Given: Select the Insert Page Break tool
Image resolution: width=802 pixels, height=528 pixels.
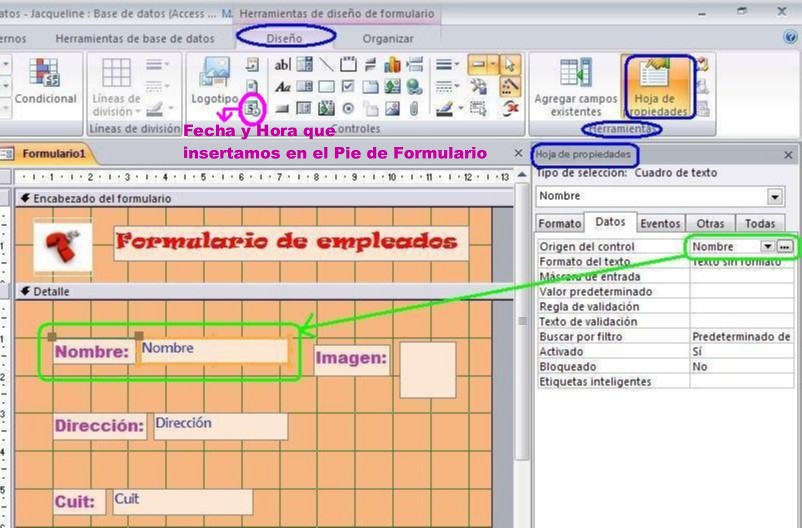Looking at the screenshot, I should tap(414, 64).
